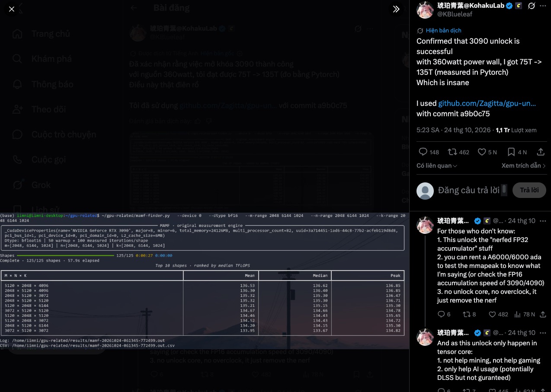The height and width of the screenshot is (392, 551).
Task: Open the author avatar beside the main post
Action: tap(425, 10)
